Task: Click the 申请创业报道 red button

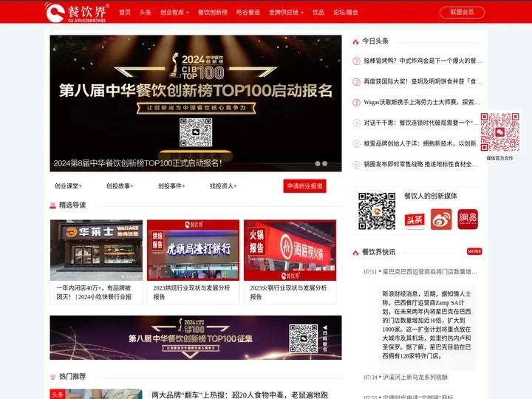Action: click(304, 186)
